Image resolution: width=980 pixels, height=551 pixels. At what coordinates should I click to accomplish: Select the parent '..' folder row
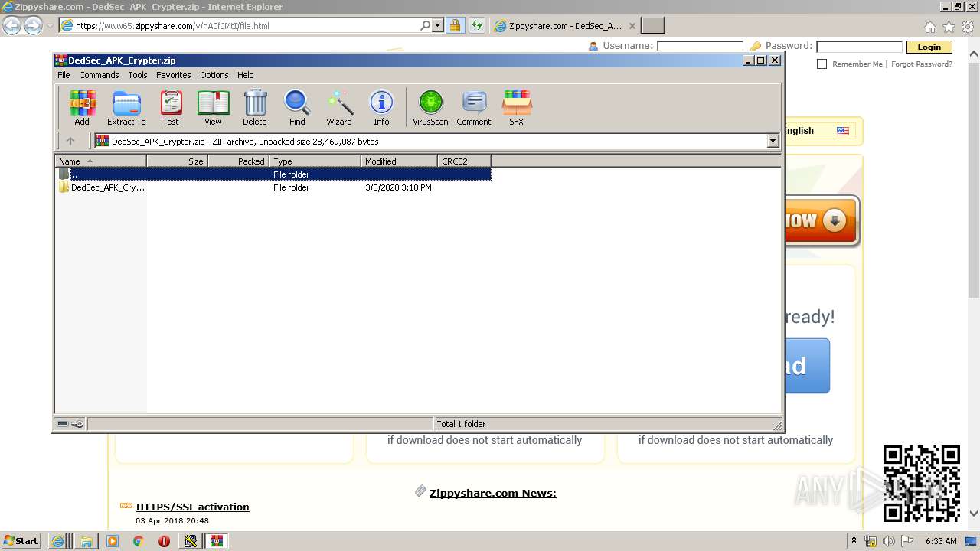pos(273,174)
